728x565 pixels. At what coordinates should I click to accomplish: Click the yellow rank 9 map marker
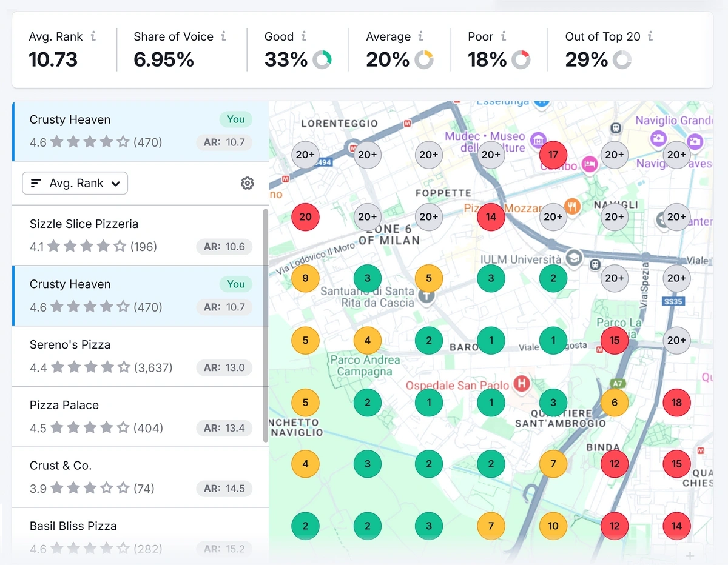click(305, 278)
